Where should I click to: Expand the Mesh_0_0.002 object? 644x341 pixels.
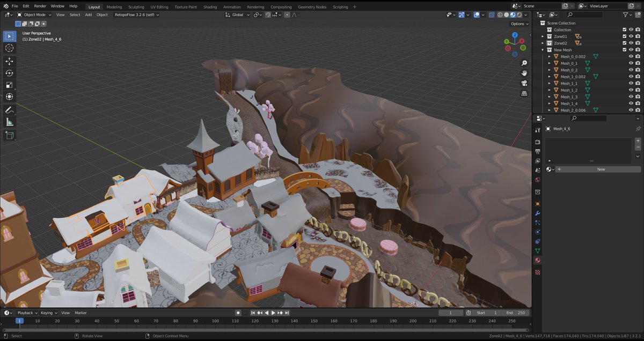(550, 56)
